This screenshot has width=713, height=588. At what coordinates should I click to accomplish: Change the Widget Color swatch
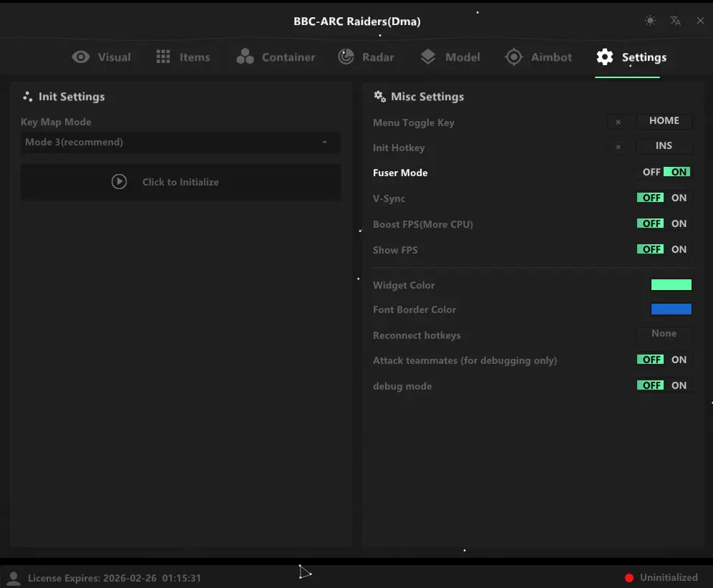pos(671,284)
